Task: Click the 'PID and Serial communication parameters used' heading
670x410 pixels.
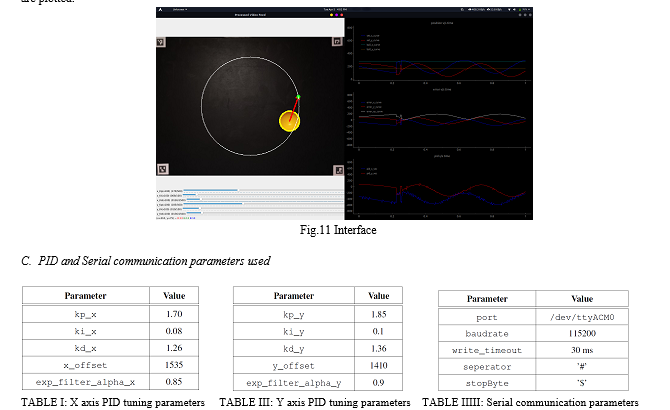Action: click(x=154, y=261)
